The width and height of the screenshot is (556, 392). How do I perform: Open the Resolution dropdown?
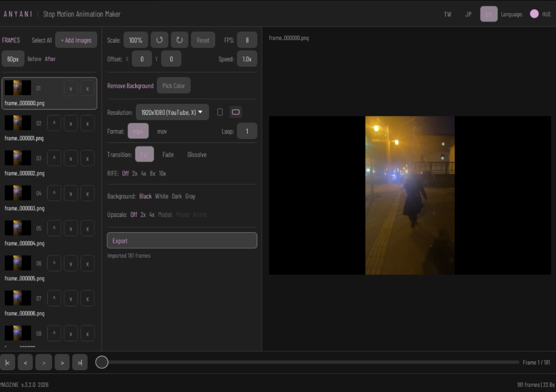click(172, 112)
